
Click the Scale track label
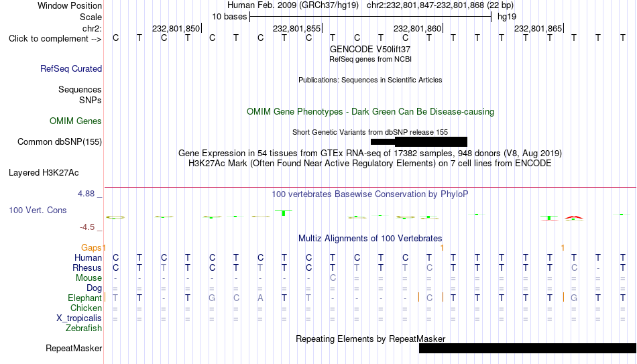pos(91,17)
